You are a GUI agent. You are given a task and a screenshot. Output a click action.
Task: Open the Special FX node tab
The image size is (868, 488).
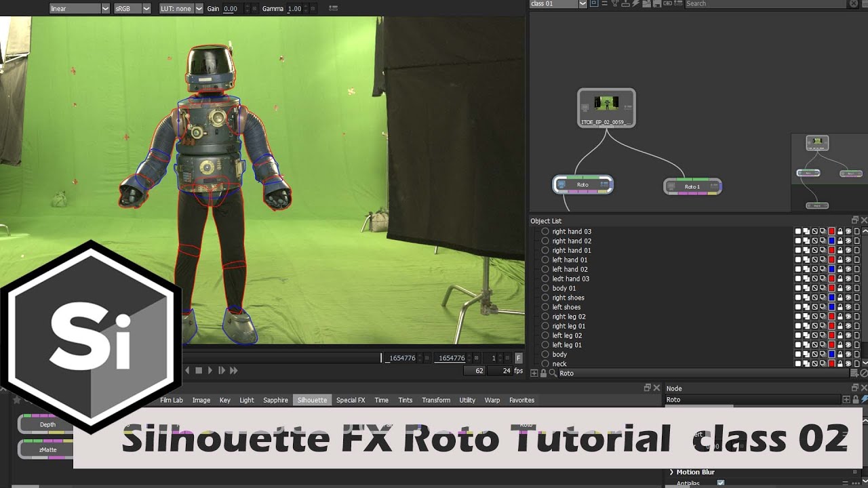(x=351, y=400)
